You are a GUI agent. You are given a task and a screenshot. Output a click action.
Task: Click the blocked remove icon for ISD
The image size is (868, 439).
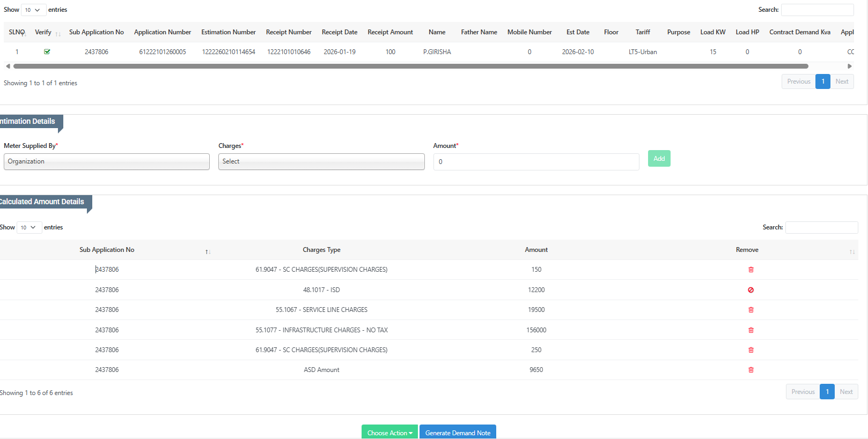click(751, 290)
